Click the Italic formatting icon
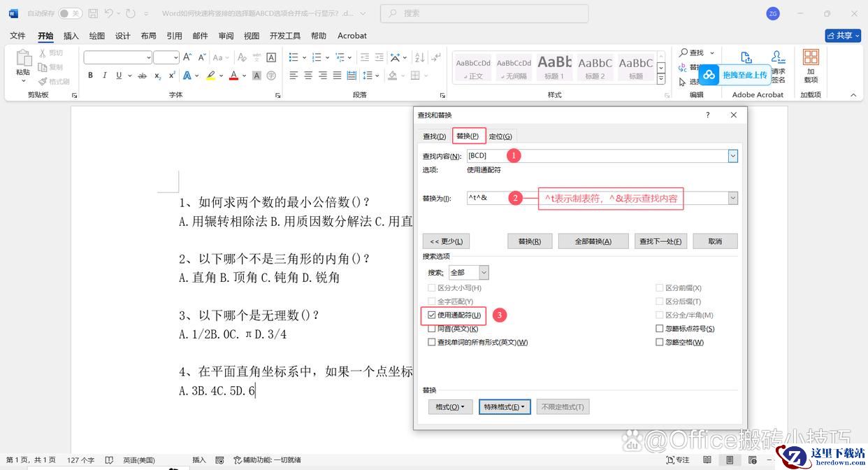The width and height of the screenshot is (868, 470). click(x=105, y=76)
